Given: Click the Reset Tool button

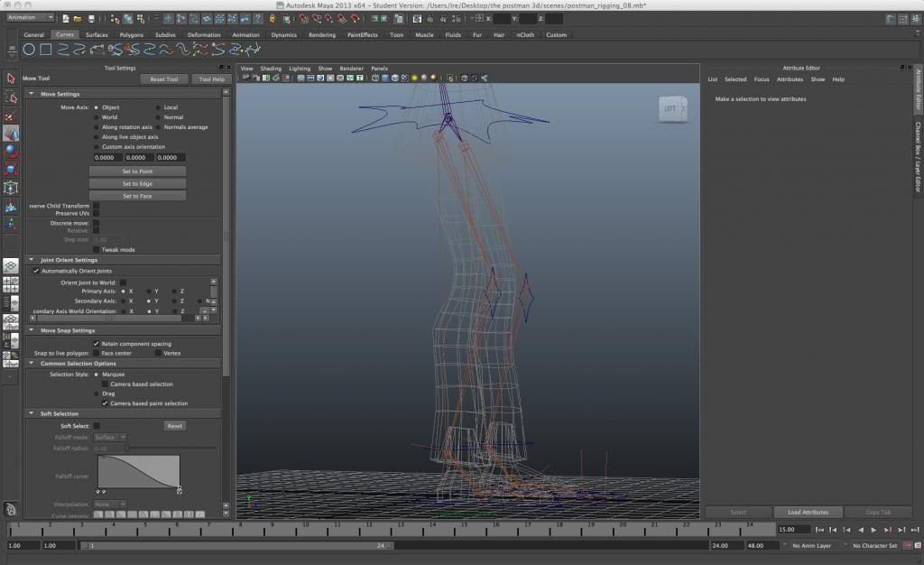Looking at the screenshot, I should [x=164, y=79].
